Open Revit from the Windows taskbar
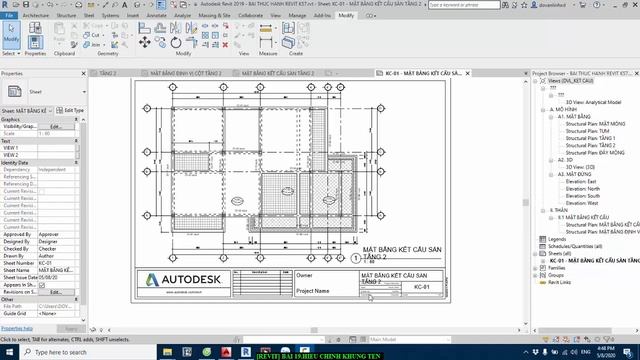The height and width of the screenshot is (360, 640). 246,352
